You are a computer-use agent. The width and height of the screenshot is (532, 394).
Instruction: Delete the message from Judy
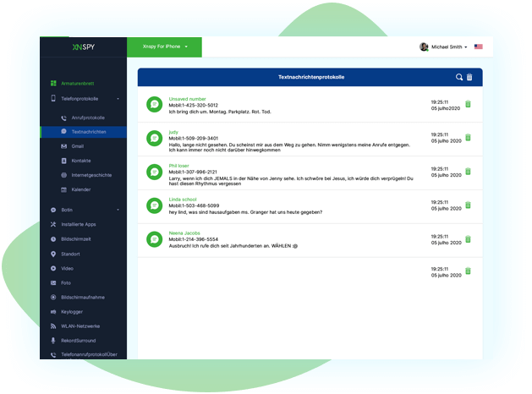click(x=469, y=137)
